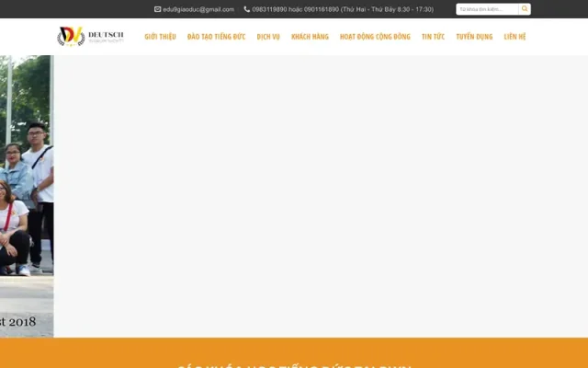Click the phone number 0983119890 text
This screenshot has height=368, width=588.
coord(269,9)
